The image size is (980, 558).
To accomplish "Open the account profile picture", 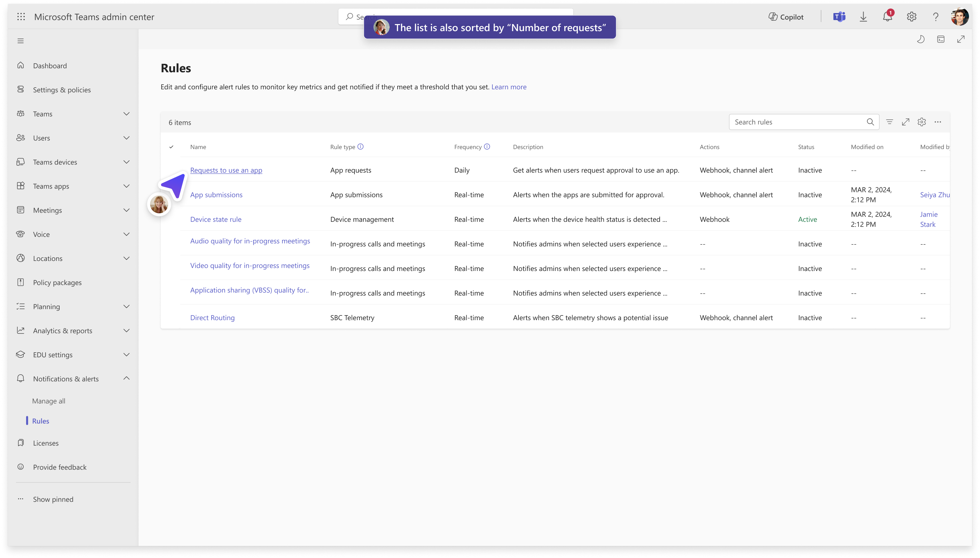I will 960,16.
